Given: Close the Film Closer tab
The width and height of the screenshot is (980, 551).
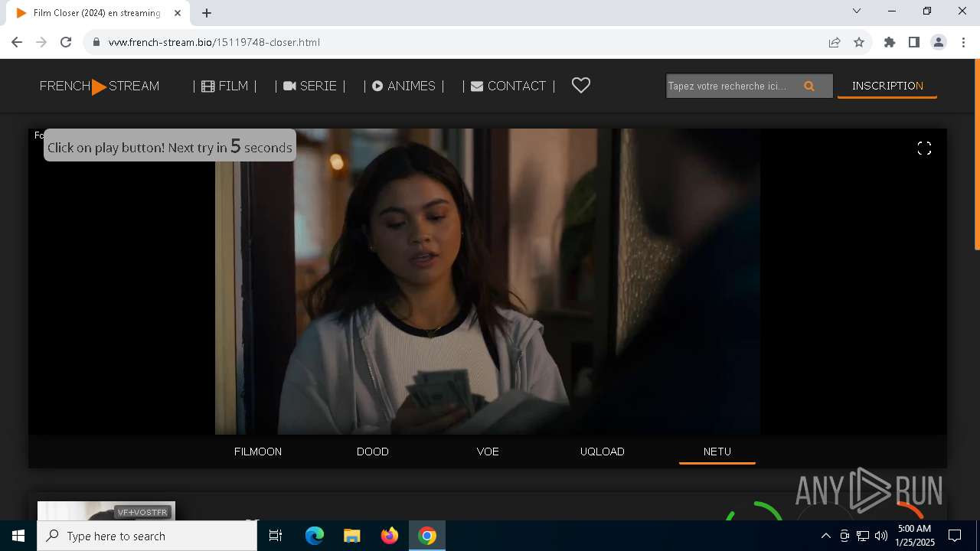Looking at the screenshot, I should tap(178, 13).
